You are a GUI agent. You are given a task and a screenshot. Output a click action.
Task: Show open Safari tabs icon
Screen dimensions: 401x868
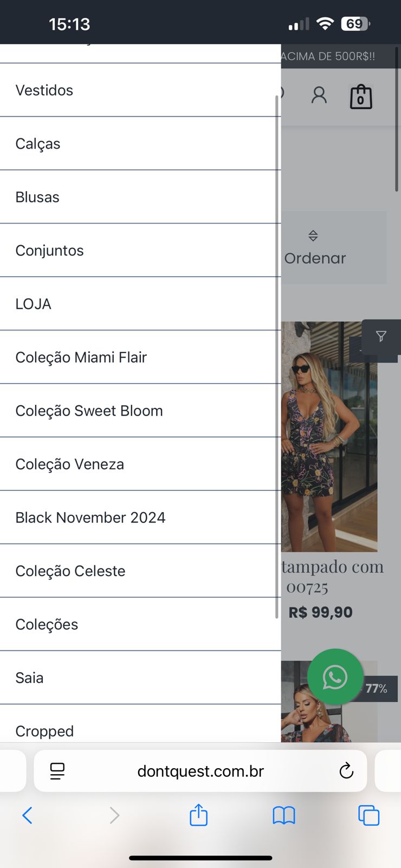[x=368, y=815]
